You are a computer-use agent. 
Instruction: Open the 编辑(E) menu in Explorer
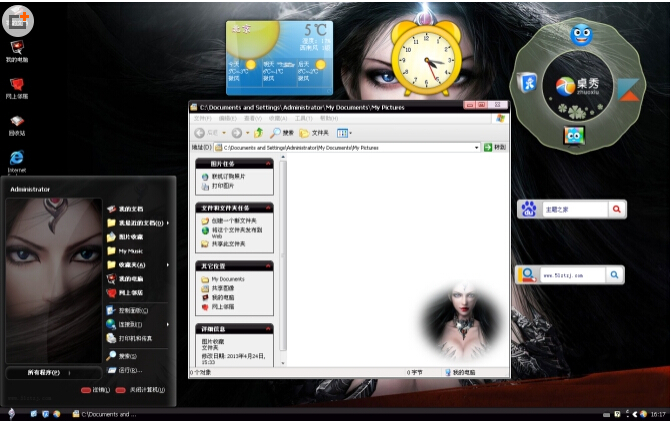point(227,118)
